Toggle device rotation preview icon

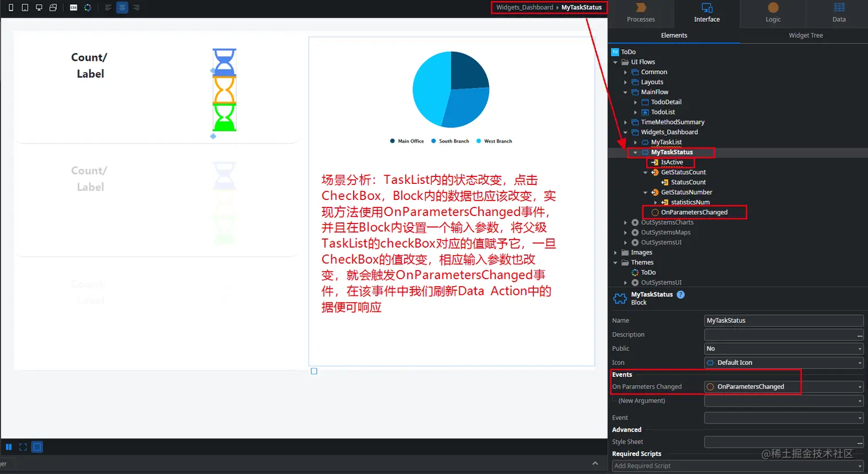(x=53, y=7)
